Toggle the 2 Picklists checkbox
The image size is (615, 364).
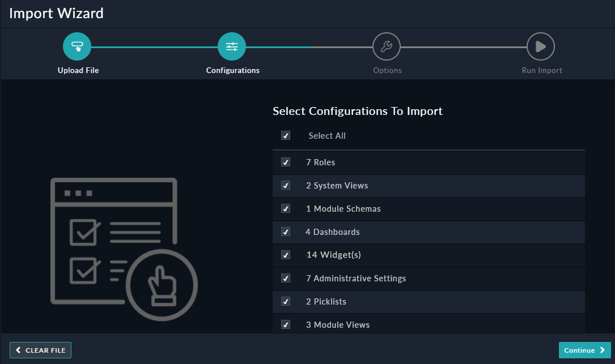pyautogui.click(x=286, y=301)
